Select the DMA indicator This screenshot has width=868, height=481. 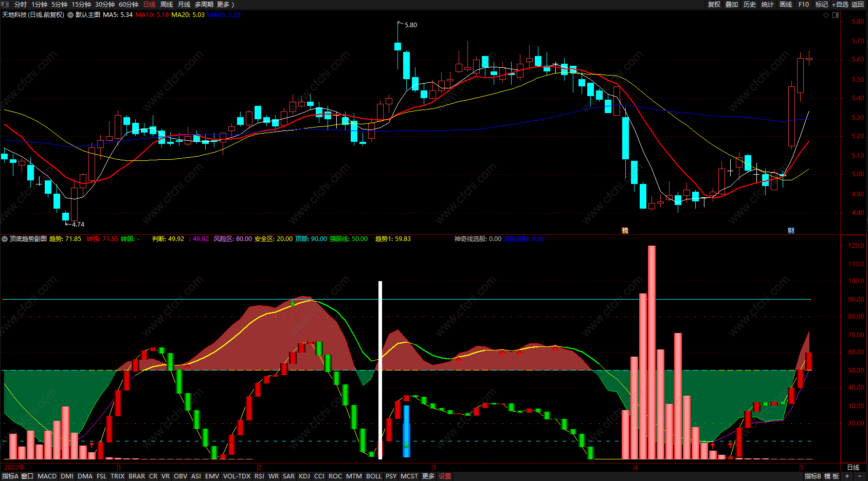[x=85, y=476]
